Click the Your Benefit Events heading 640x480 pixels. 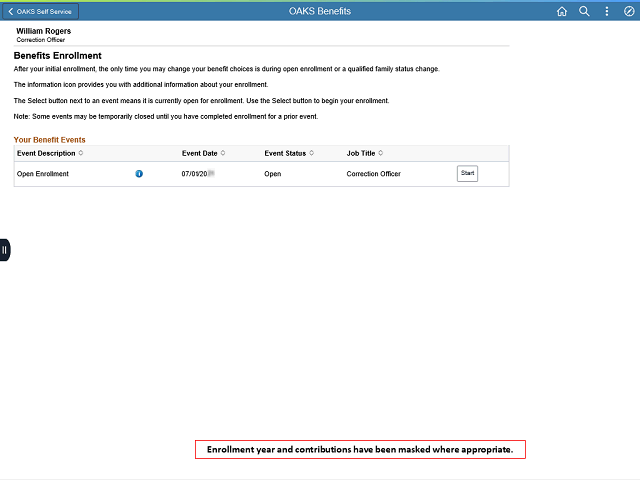tap(49, 140)
